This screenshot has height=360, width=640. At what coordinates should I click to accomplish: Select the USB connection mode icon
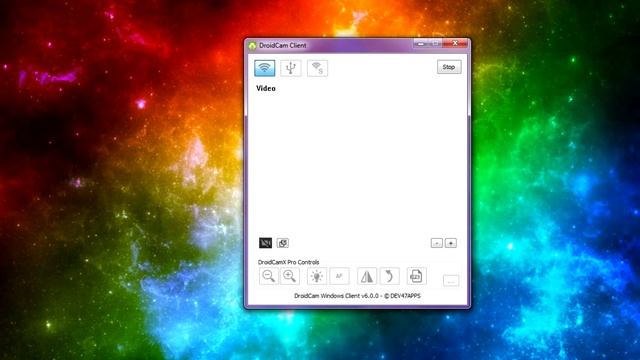pos(291,68)
